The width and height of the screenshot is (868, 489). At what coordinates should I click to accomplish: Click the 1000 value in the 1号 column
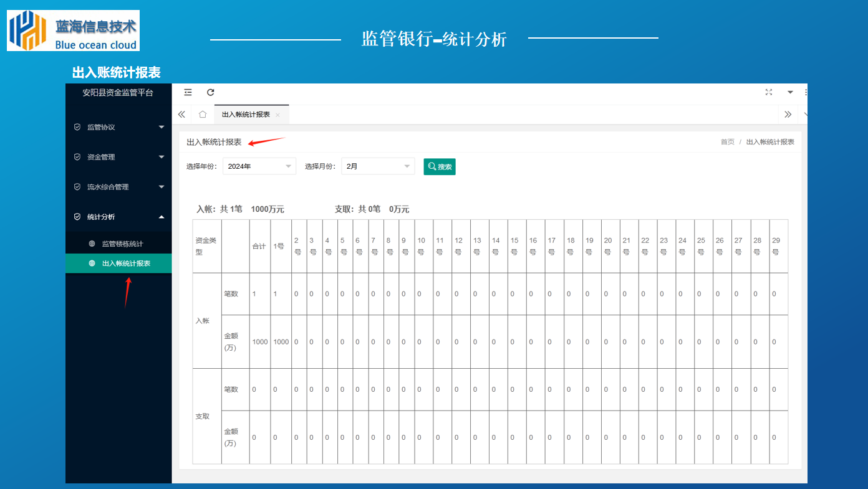(x=281, y=342)
